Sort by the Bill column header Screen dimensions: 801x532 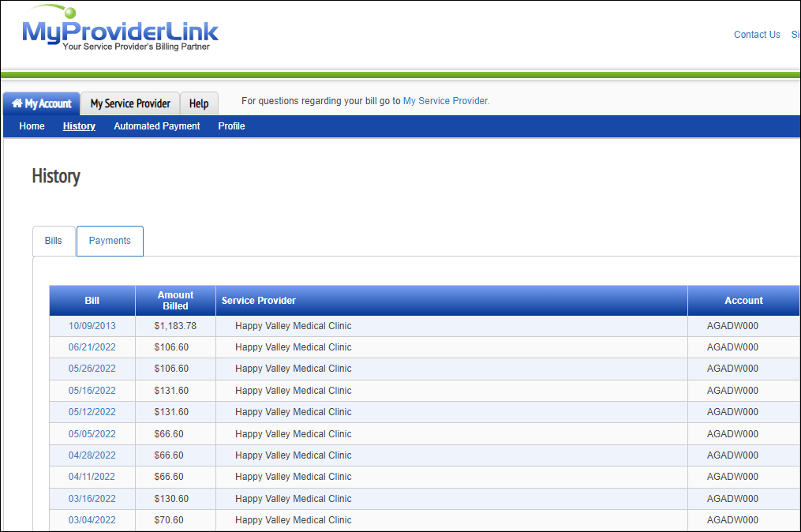92,301
